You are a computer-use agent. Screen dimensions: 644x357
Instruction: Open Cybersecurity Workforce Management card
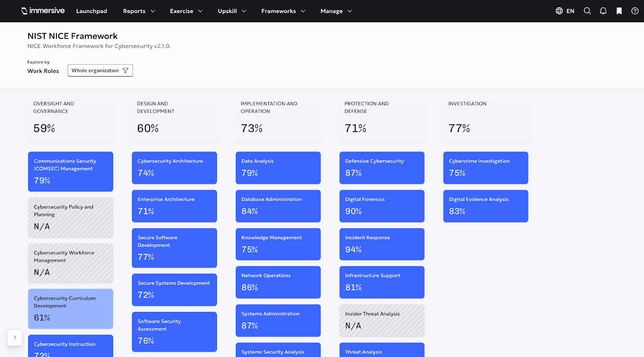point(70,264)
